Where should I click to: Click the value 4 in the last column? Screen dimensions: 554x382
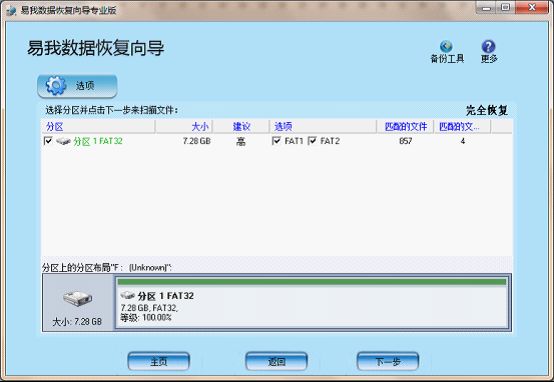[462, 141]
